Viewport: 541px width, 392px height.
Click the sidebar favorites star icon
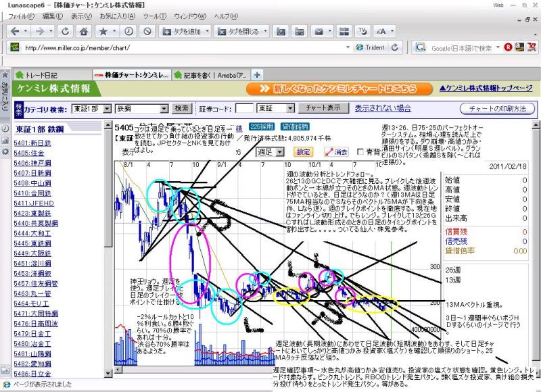[x=5, y=74]
